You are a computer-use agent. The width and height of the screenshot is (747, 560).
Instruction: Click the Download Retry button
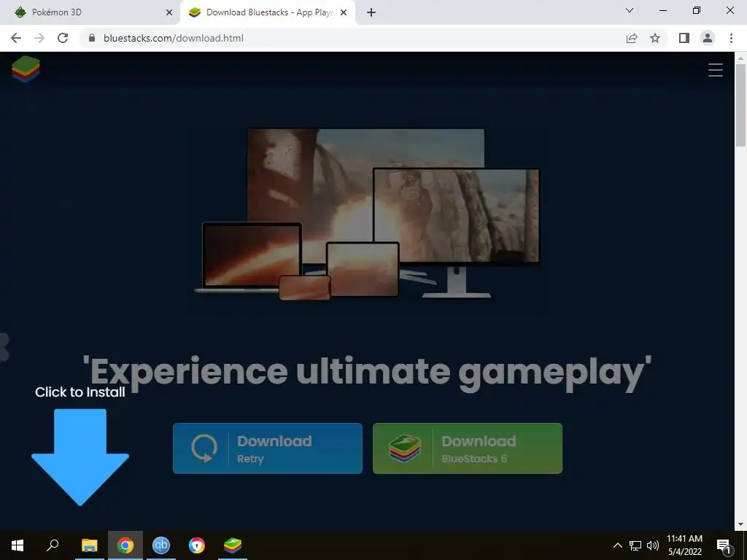pos(267,448)
